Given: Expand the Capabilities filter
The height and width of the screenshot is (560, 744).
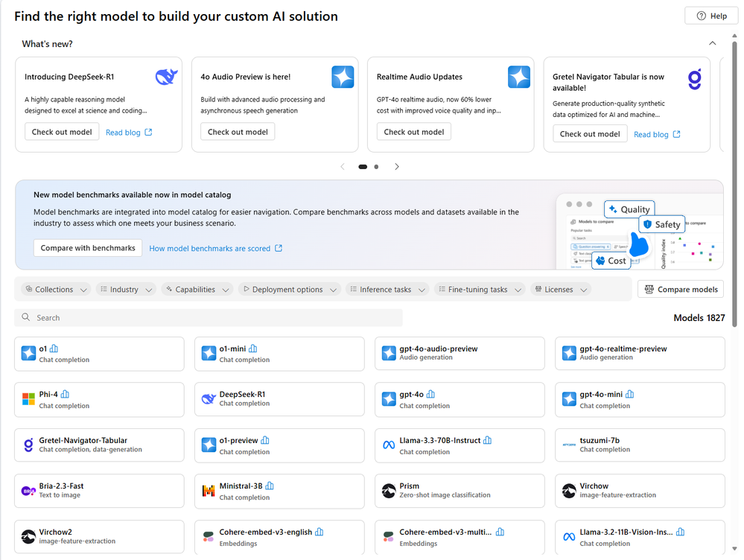Looking at the screenshot, I should [197, 290].
